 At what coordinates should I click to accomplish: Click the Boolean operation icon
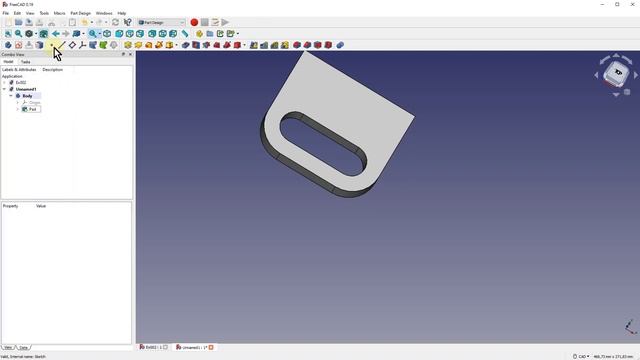(x=340, y=45)
